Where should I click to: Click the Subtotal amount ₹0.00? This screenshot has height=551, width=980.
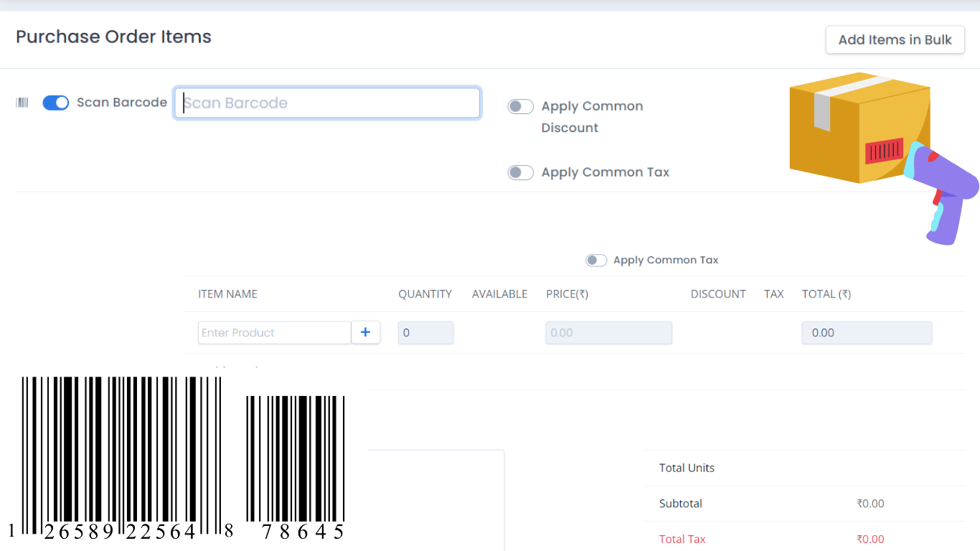870,503
